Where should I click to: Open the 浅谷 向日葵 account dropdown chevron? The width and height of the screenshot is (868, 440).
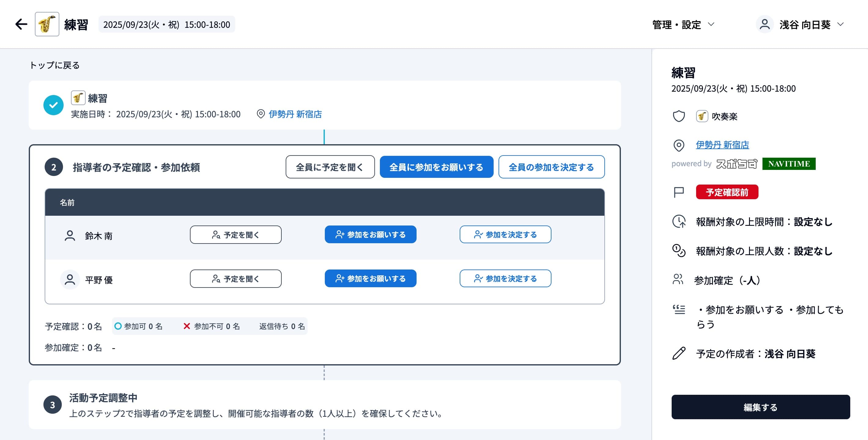(840, 24)
